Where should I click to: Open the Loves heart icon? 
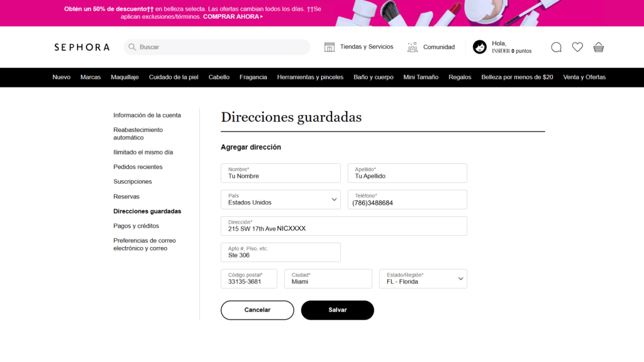pyautogui.click(x=577, y=47)
